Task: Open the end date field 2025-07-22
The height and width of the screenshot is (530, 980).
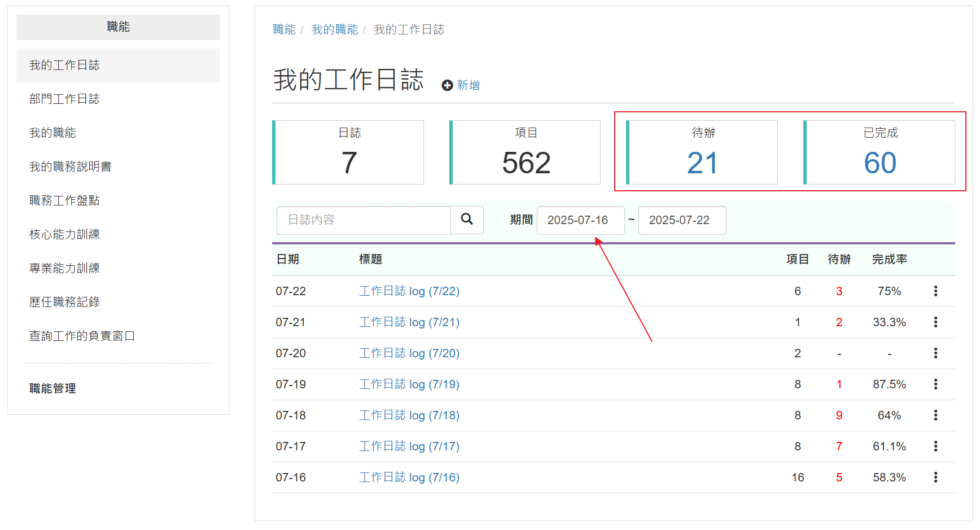Action: pos(682,220)
